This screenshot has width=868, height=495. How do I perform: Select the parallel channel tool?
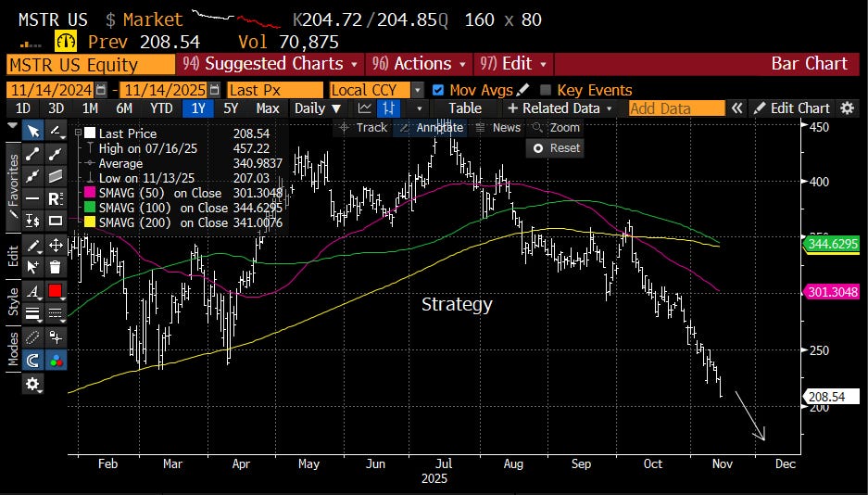click(56, 176)
